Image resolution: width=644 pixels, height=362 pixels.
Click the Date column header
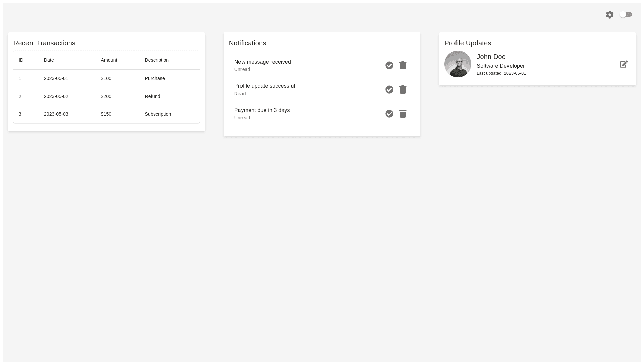tap(49, 60)
